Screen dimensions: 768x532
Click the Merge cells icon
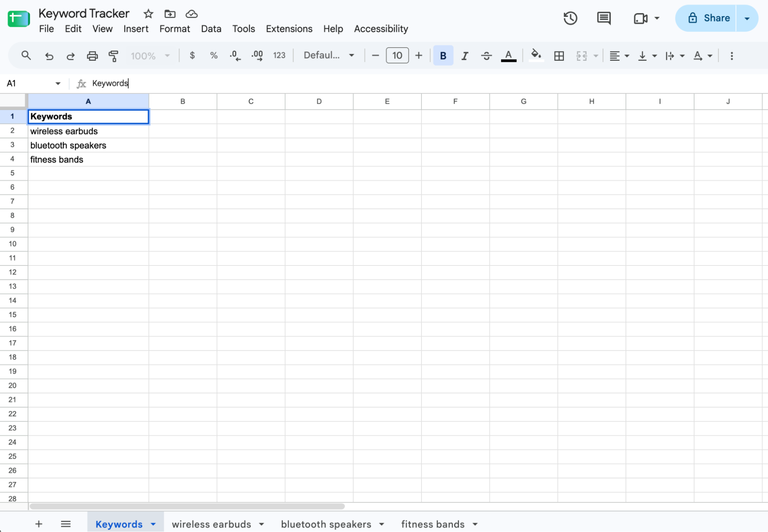click(582, 56)
